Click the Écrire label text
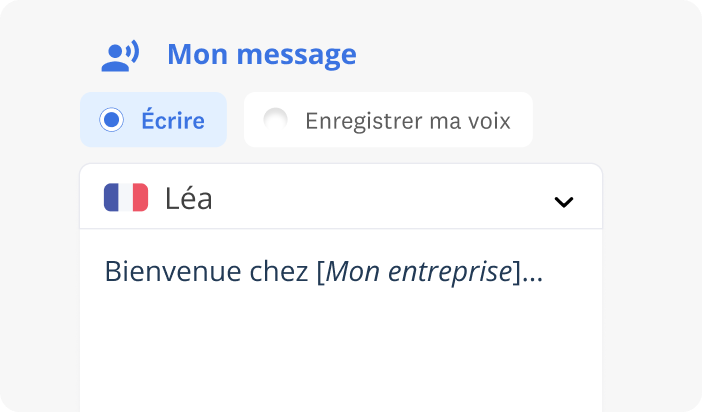Image resolution: width=702 pixels, height=412 pixels. (172, 121)
